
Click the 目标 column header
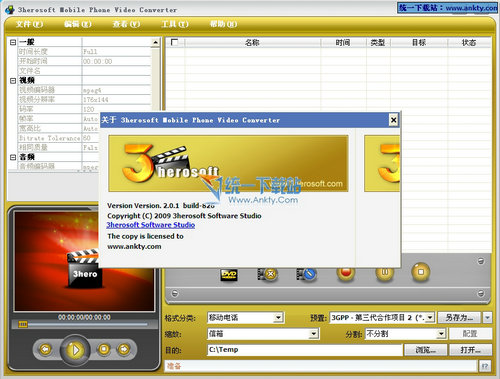(x=419, y=42)
